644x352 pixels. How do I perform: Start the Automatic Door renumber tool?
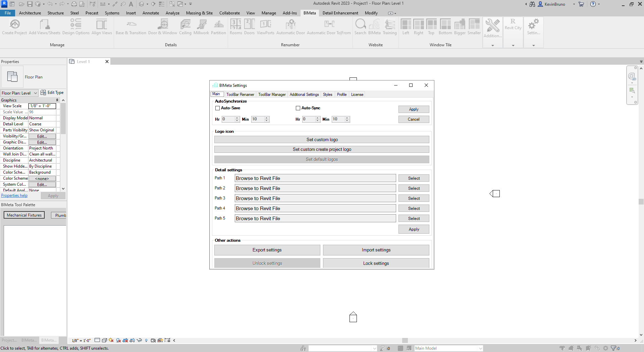pyautogui.click(x=290, y=27)
